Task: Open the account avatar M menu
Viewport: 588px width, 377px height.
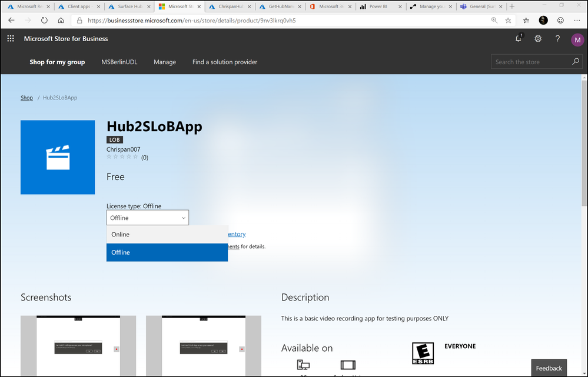Action: 577,40
